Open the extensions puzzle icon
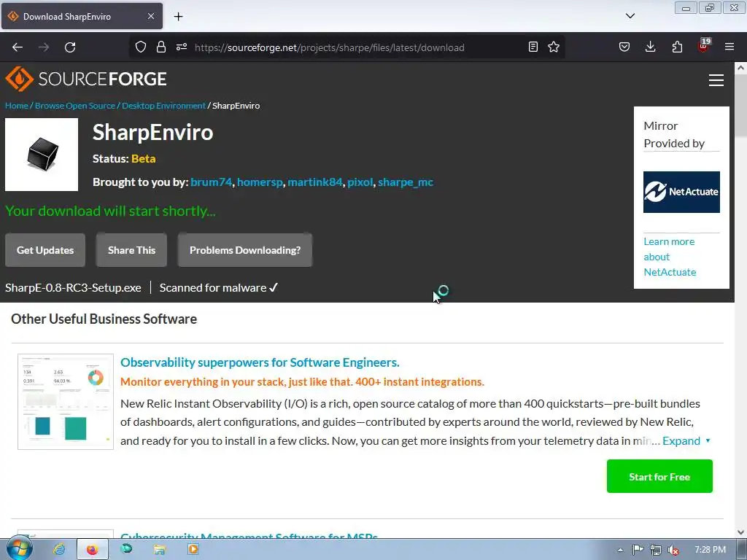Viewport: 747px width, 560px height. (x=677, y=47)
